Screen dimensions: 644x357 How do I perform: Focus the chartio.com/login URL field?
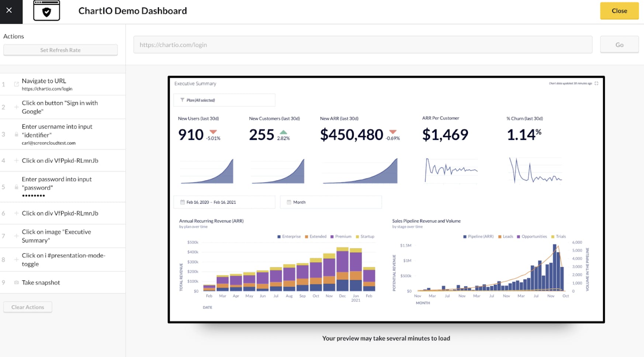[x=363, y=45]
